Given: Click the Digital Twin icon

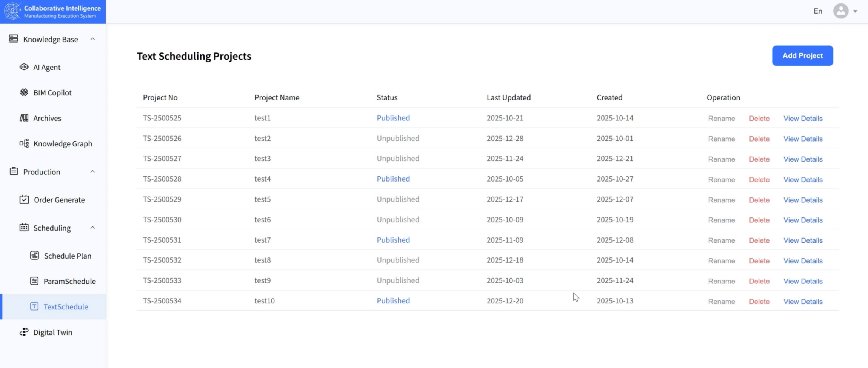Looking at the screenshot, I should point(24,332).
